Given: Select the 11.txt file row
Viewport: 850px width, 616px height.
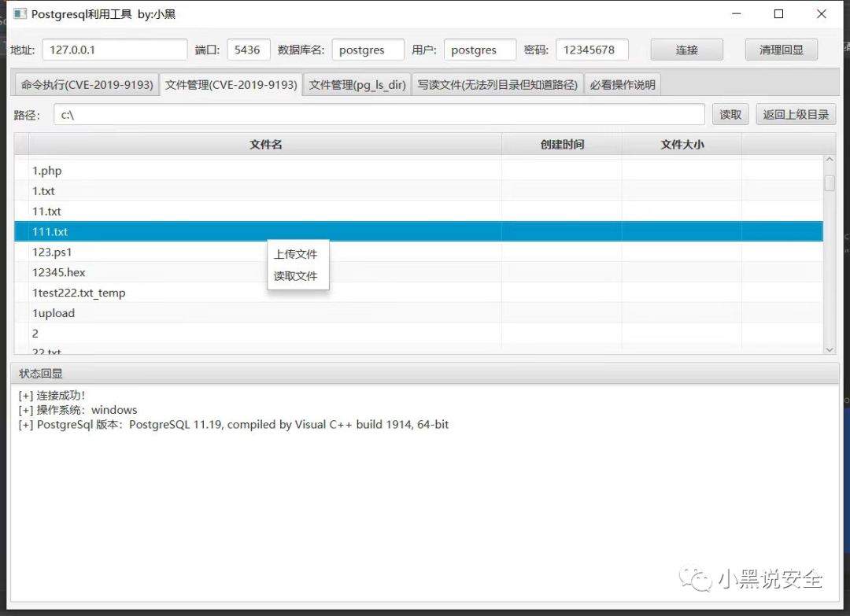Looking at the screenshot, I should coord(419,212).
